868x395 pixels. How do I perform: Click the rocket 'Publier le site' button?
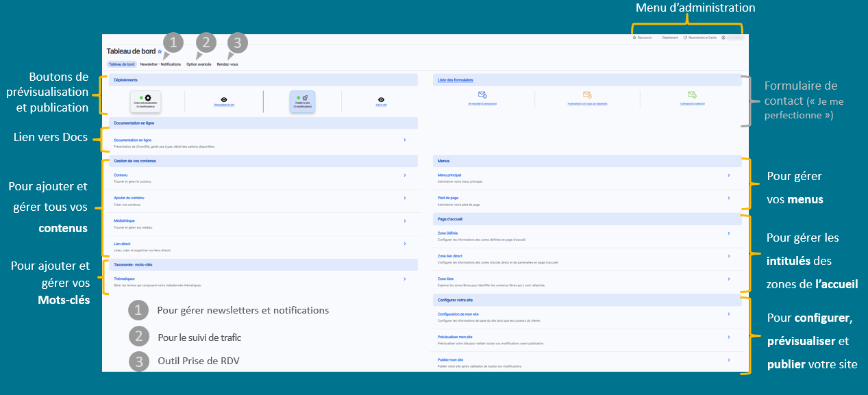point(302,101)
